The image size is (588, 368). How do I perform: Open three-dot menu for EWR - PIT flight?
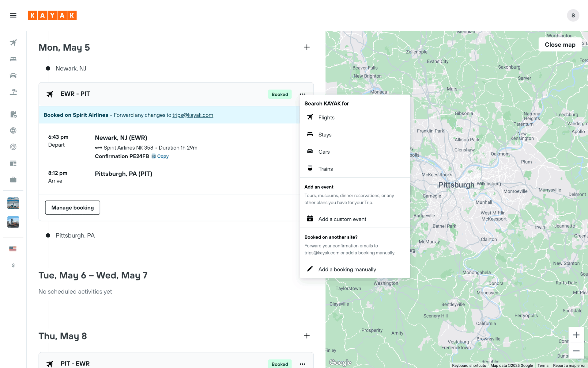point(303,94)
